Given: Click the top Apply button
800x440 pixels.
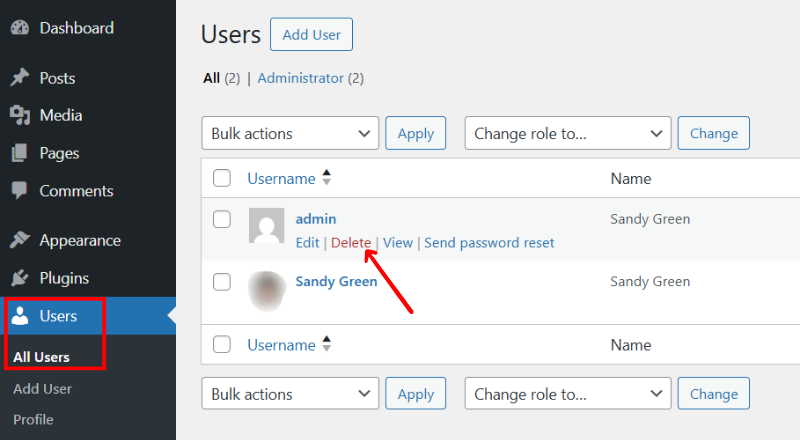Looking at the screenshot, I should (x=415, y=133).
